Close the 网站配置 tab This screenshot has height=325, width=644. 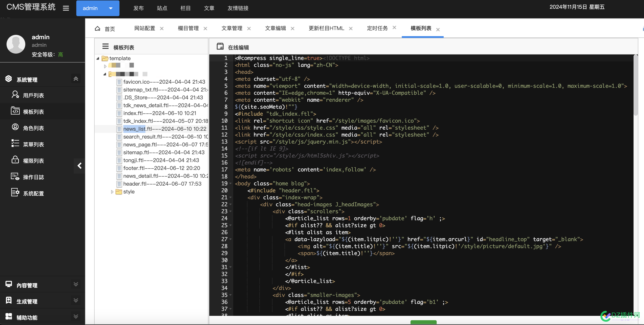(x=162, y=29)
